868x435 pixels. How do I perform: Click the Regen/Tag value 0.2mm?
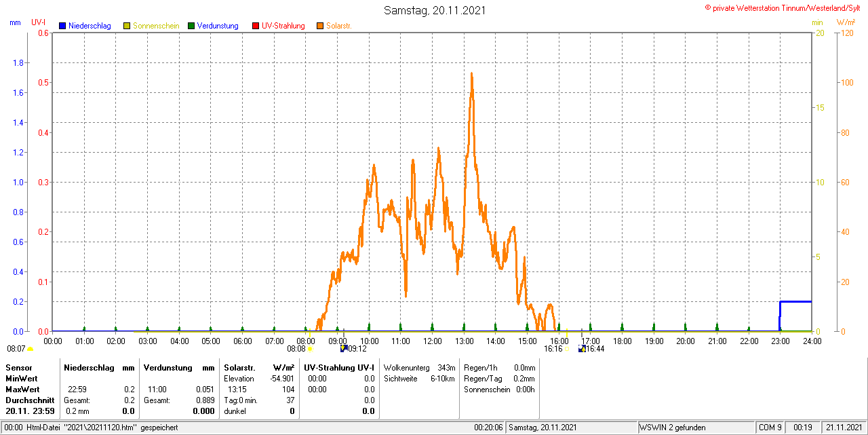point(524,378)
